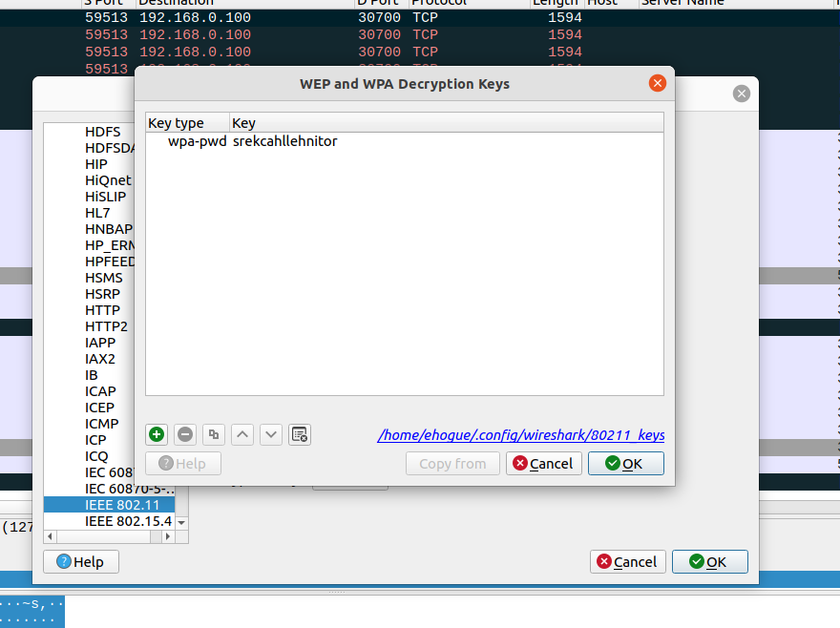Select HNBAP protocol in list

109,229
